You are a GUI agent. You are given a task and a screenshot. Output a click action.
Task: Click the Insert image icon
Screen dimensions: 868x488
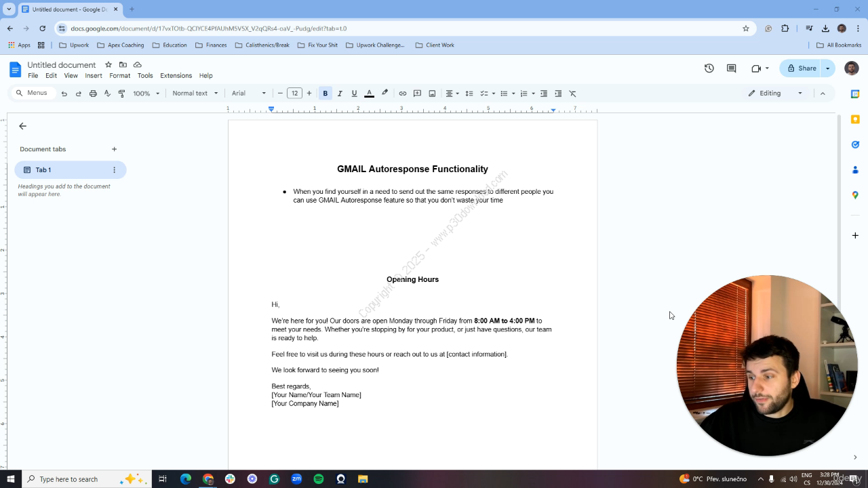432,94
